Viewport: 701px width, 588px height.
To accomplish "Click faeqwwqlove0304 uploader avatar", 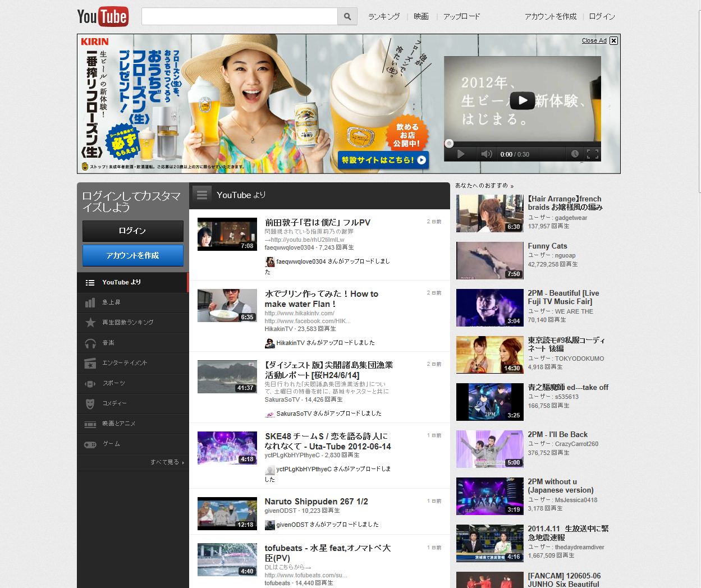I will (x=270, y=262).
